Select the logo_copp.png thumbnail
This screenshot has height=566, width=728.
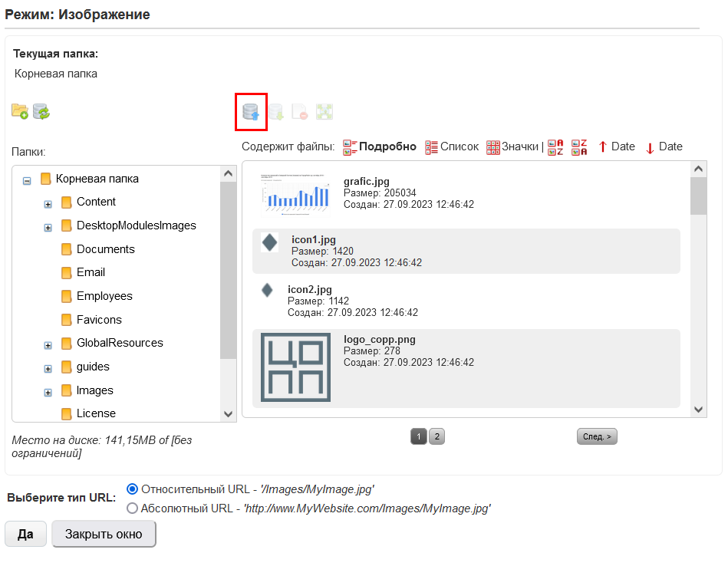pyautogui.click(x=295, y=367)
